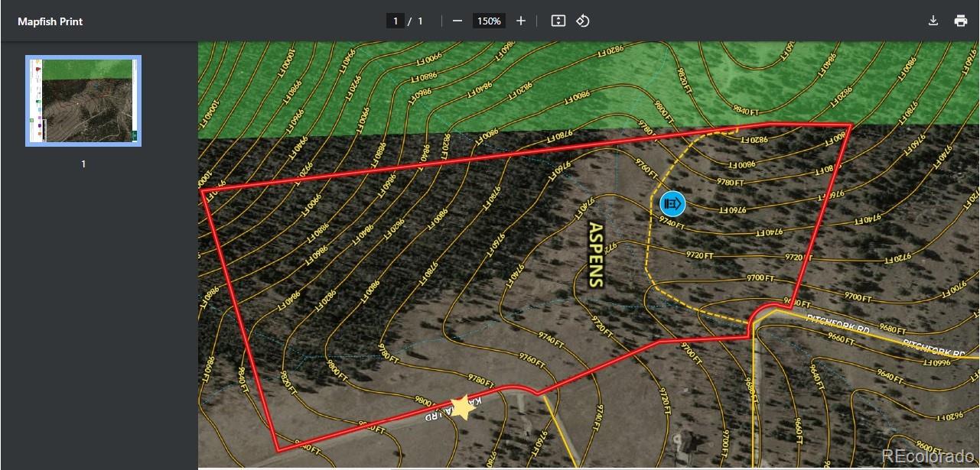Click the total page count indicator

(x=420, y=21)
